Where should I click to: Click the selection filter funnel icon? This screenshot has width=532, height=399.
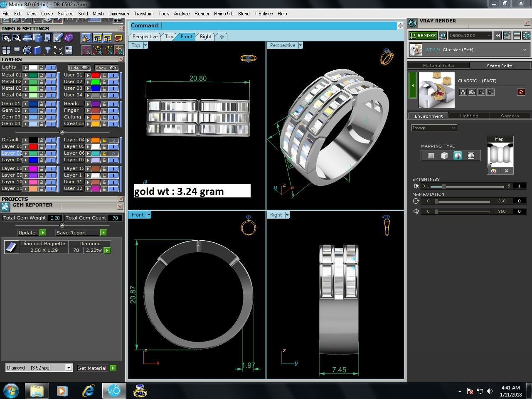click(x=48, y=50)
